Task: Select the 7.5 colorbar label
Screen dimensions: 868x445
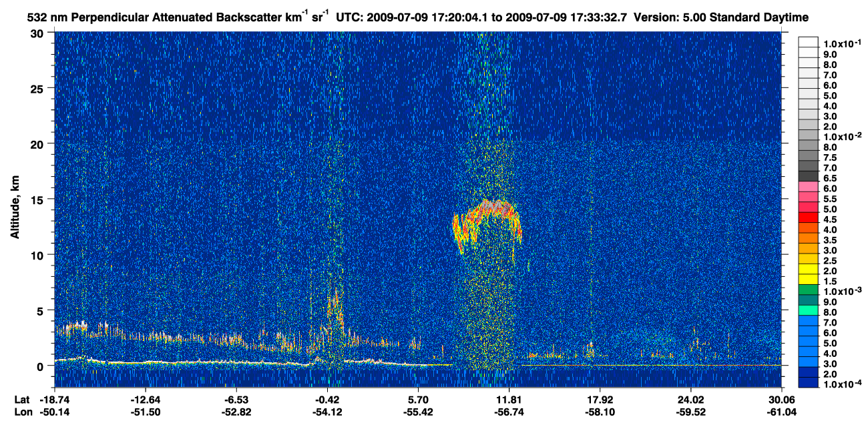Action: [830, 158]
